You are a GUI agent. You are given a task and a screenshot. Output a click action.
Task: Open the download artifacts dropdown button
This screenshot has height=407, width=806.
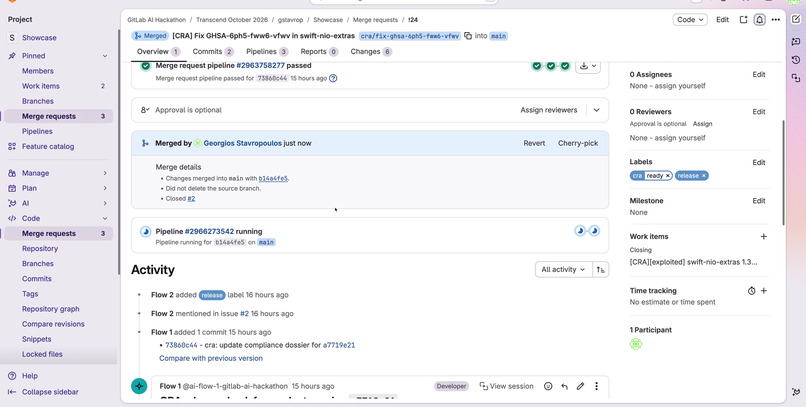point(588,66)
